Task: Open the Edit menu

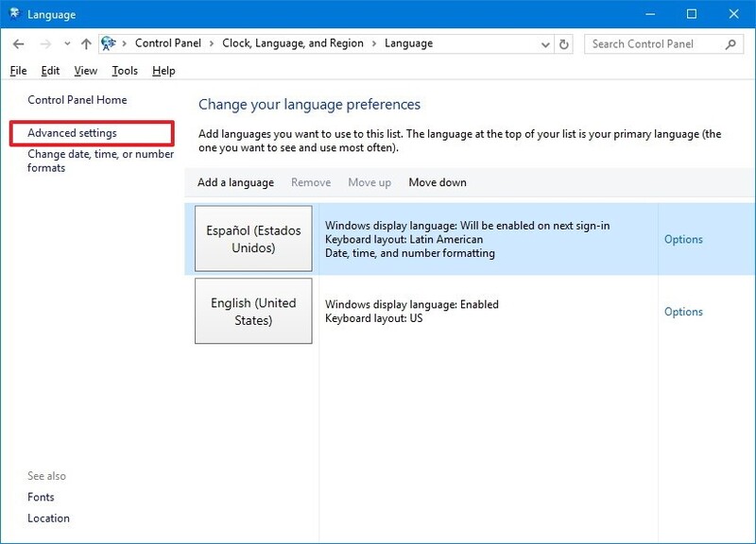Action: [50, 71]
